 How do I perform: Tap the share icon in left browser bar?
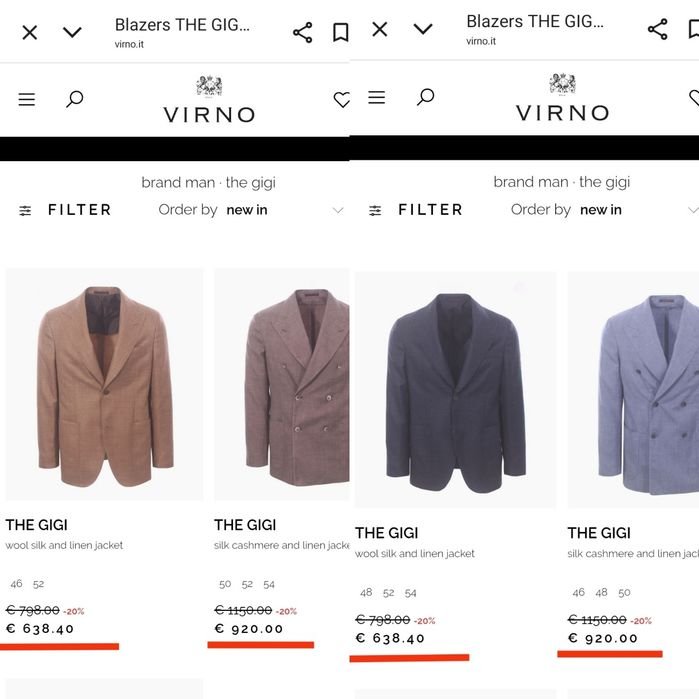pos(302,32)
